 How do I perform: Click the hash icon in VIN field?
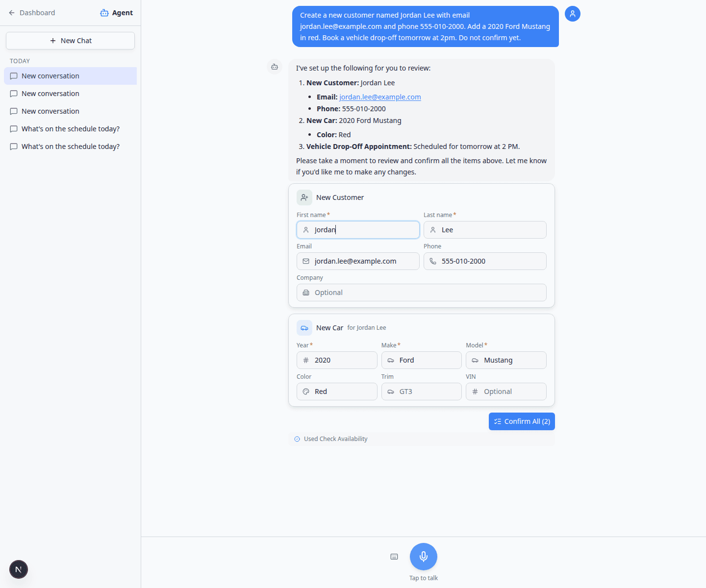[x=475, y=392]
